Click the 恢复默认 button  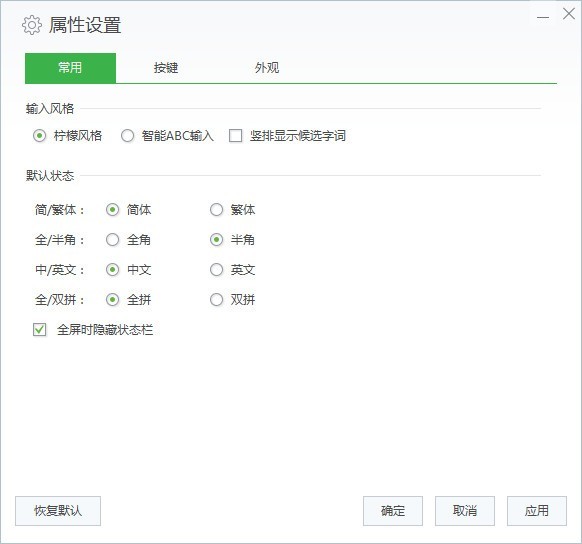(x=58, y=511)
